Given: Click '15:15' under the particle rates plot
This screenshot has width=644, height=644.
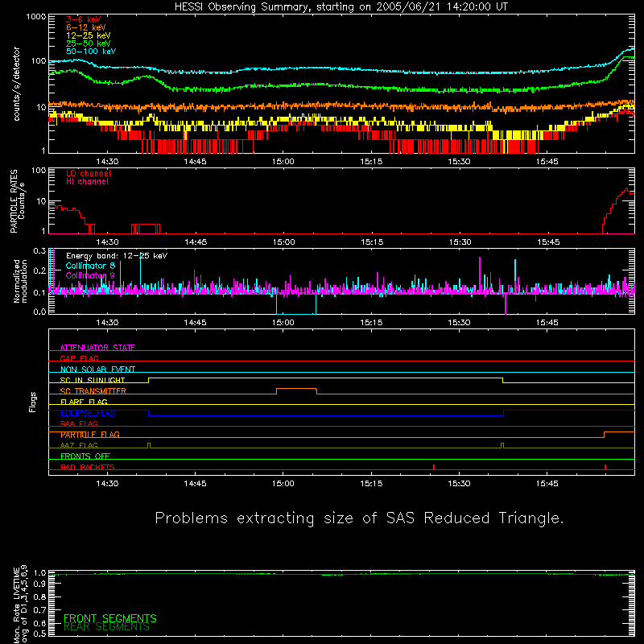Looking at the screenshot, I should 372,242.
